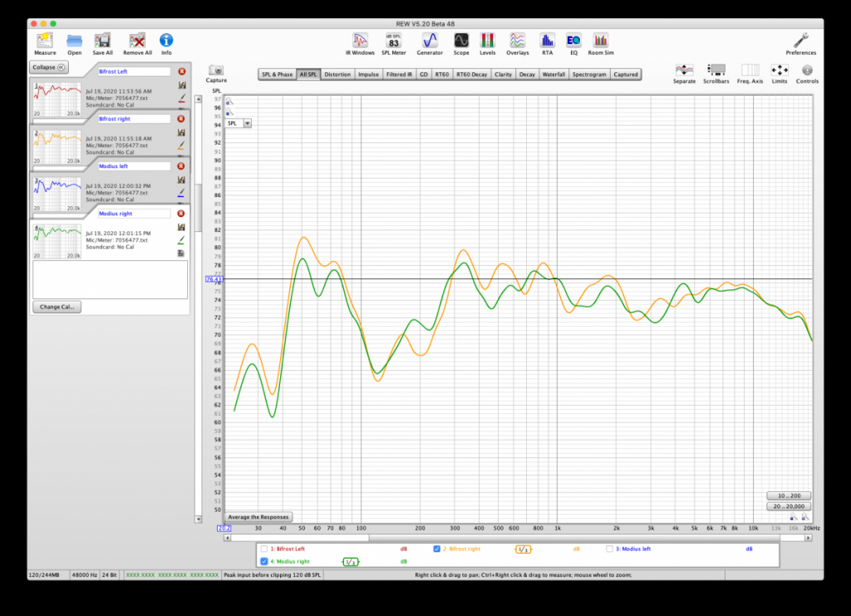Click the 1/3 smoothing badge for Bifrost right
851x616 pixels.
(523, 549)
